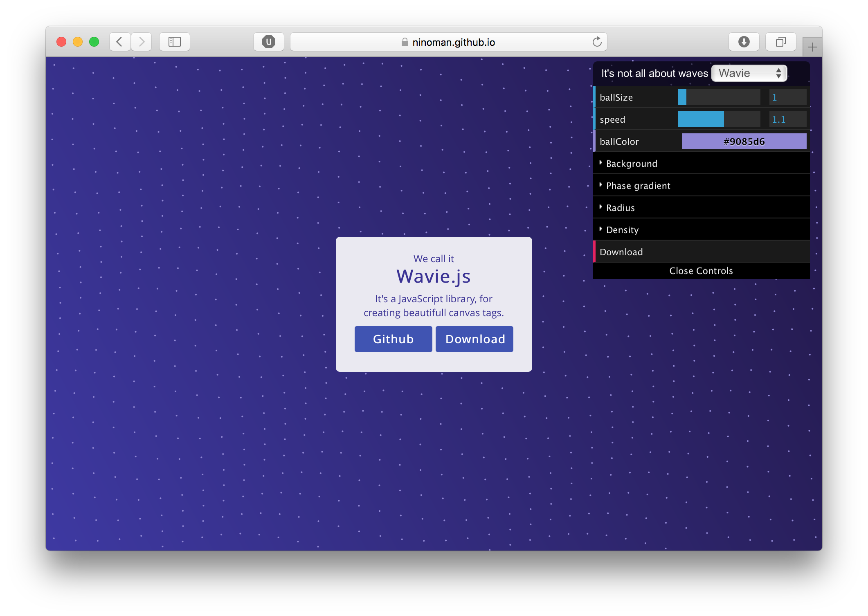Open the Wavie preset dropdown

(749, 73)
